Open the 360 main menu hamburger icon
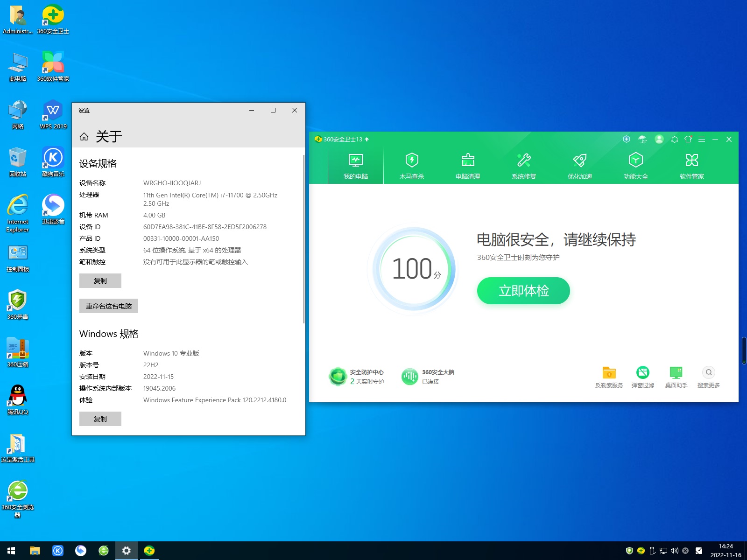This screenshot has height=560, width=747. tap(702, 139)
